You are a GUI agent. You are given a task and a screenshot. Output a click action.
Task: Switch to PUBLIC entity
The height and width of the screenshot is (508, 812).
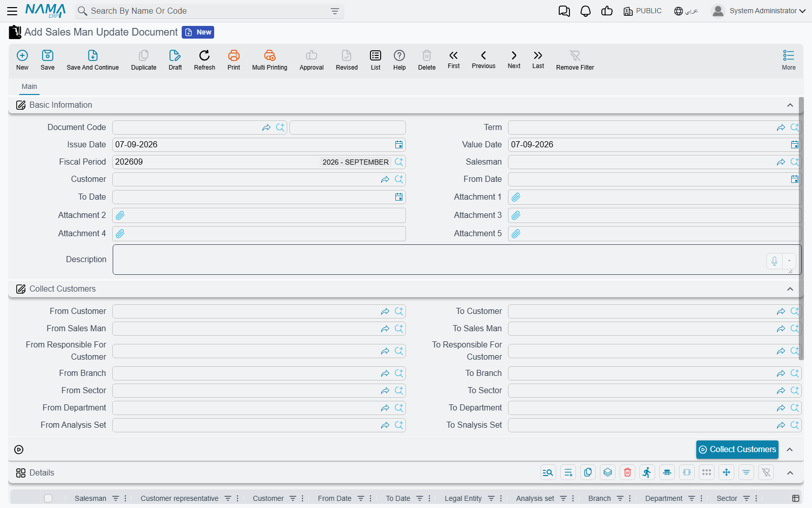642,11
